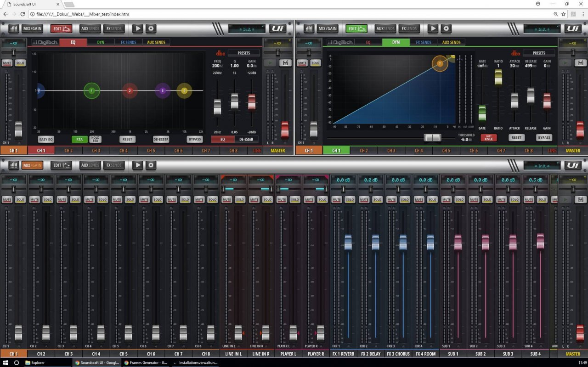Switch to DYN tab in EQ panel

click(101, 42)
